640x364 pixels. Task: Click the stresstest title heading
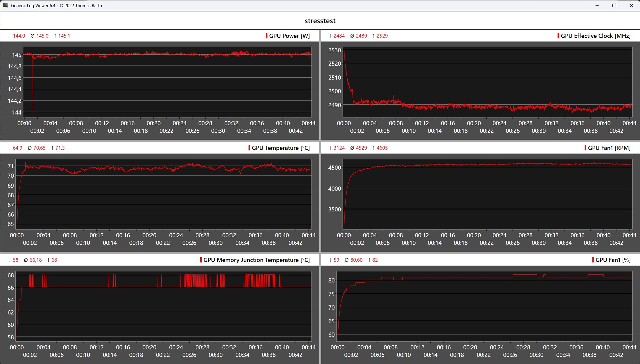tap(320, 21)
